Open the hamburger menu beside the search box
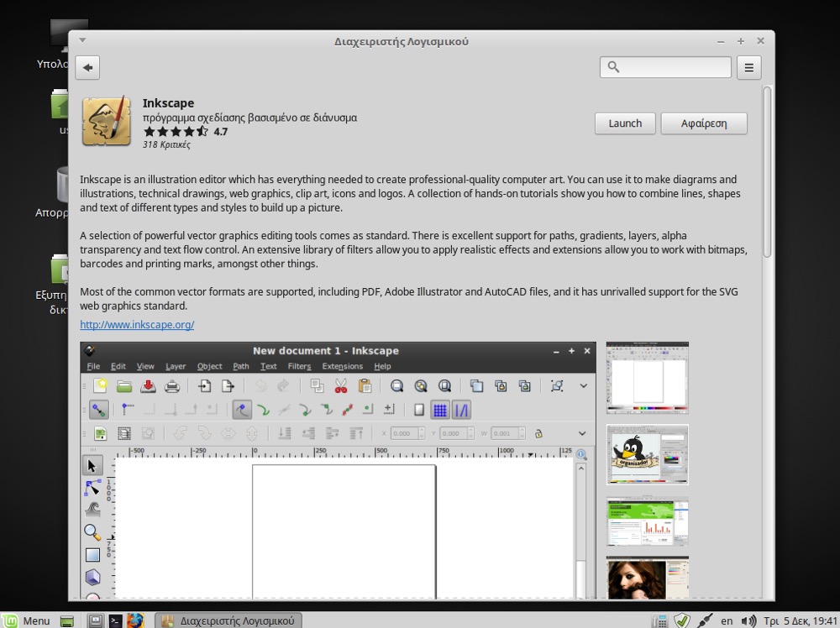The width and height of the screenshot is (840, 628). click(x=748, y=68)
